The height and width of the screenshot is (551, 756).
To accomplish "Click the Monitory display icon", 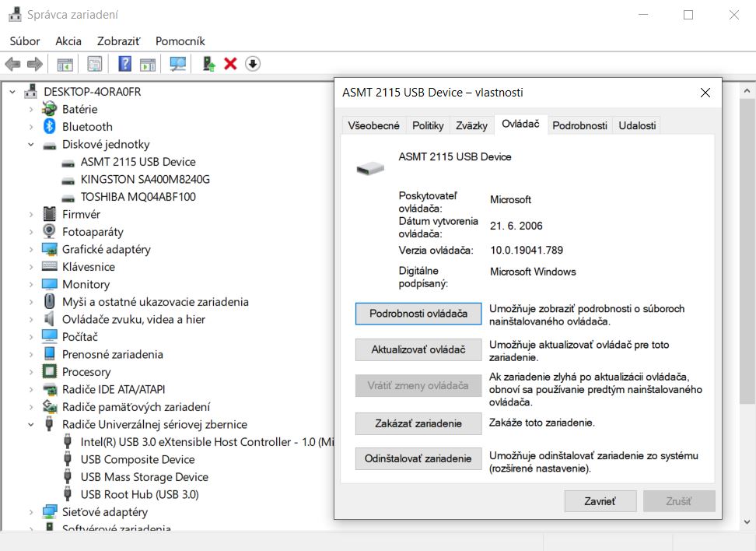I will (49, 284).
